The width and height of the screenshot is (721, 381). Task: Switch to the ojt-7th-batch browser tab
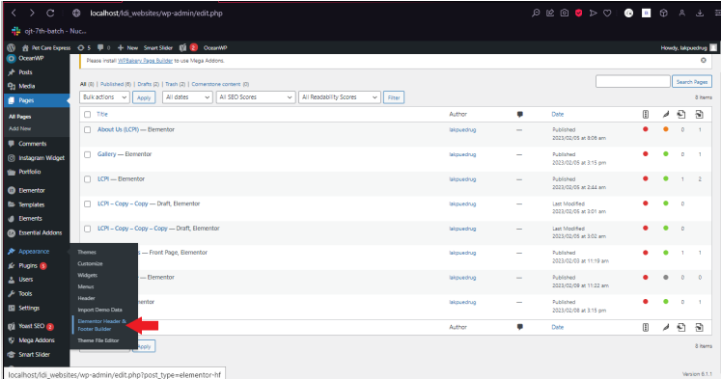pyautogui.click(x=49, y=31)
